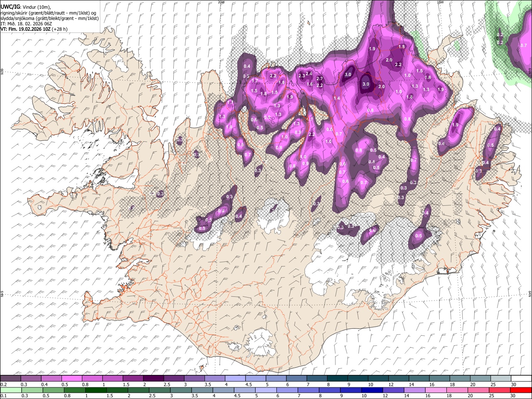This screenshot has width=532, height=399.
Task: Click the 2.3 precipitation value on the map
Action: tap(302, 76)
